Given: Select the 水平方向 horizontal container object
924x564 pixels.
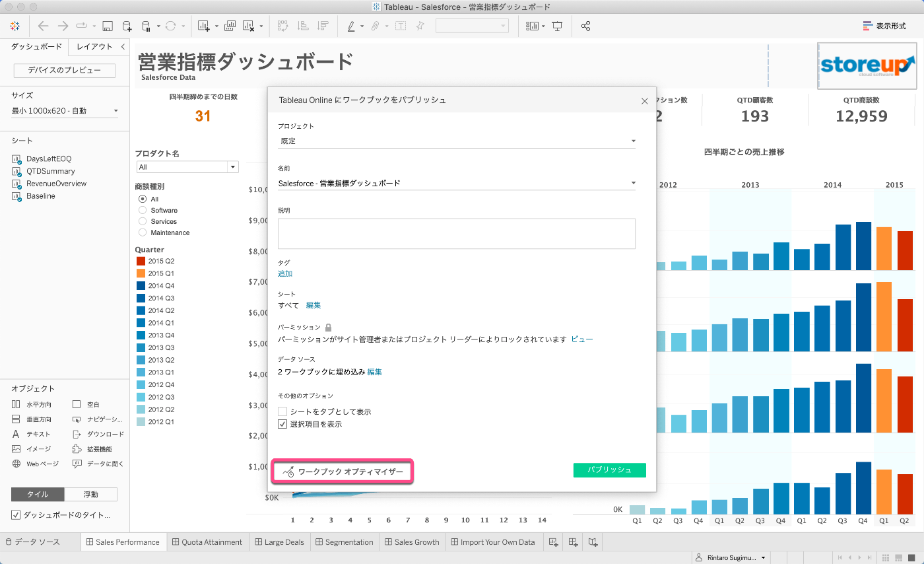Looking at the screenshot, I should 32,404.
